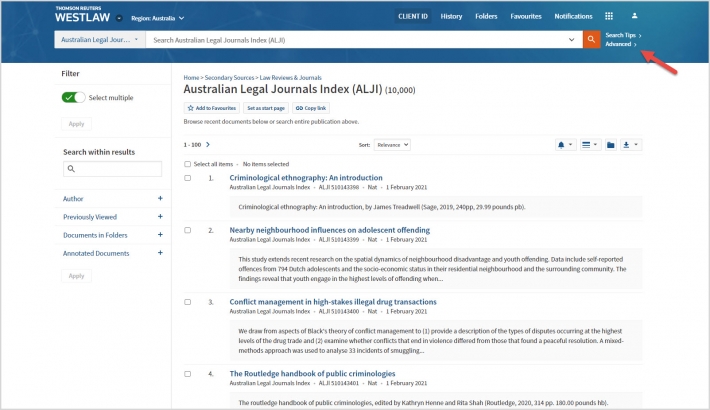Open Folders in the header
The image size is (710, 410).
486,16
